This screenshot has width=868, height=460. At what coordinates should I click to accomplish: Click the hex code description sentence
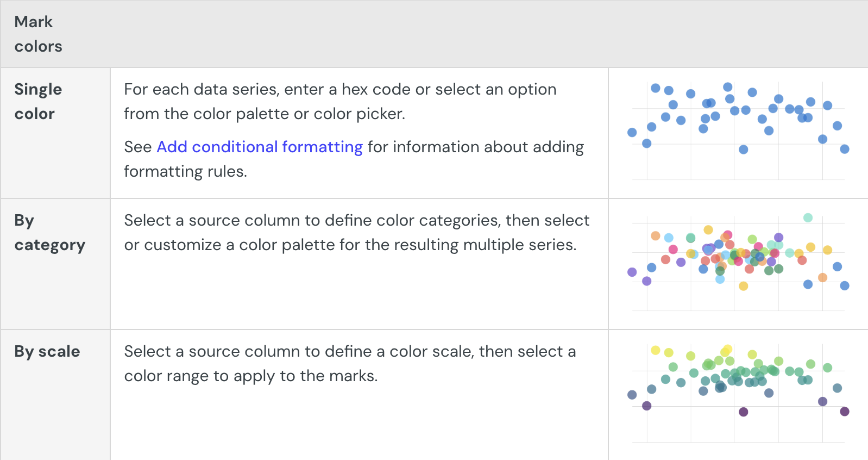coord(340,101)
